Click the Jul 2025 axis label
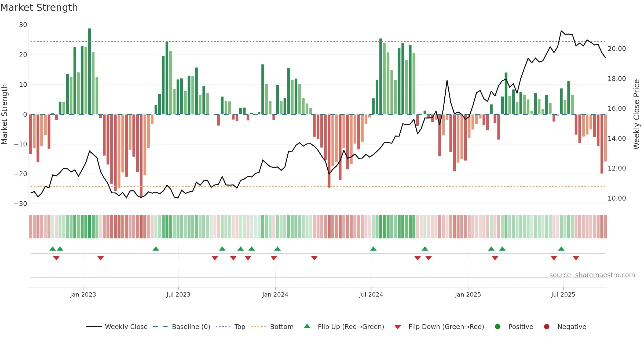Screen dimensions: 644x362 click(x=563, y=295)
